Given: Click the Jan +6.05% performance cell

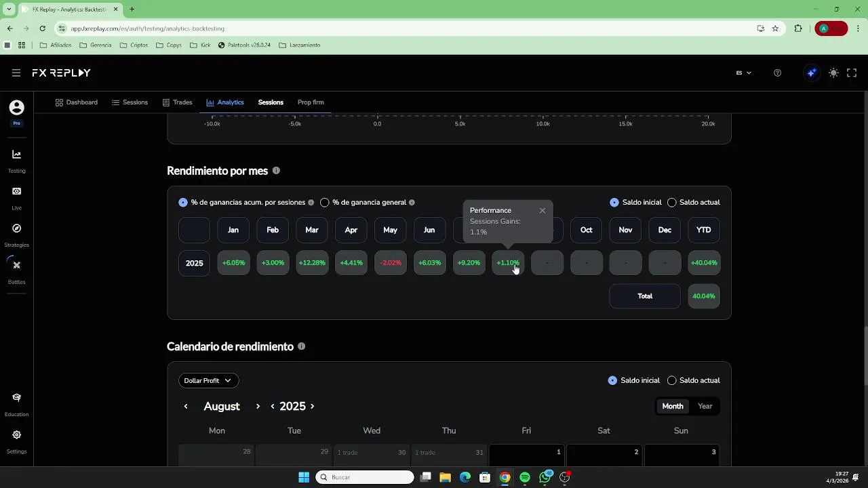Looking at the screenshot, I should 233,263.
